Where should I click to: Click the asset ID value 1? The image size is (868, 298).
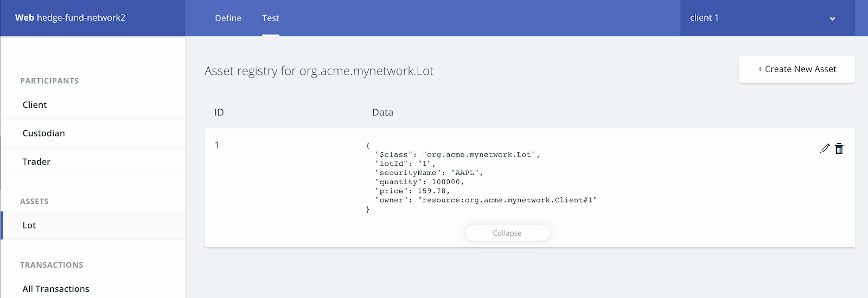(217, 145)
